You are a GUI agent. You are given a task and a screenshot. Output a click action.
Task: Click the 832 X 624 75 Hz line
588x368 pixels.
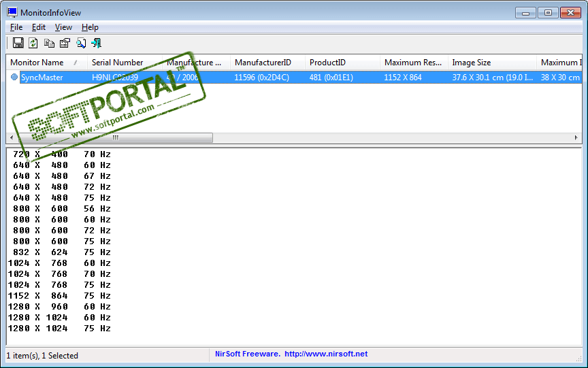[62, 252]
